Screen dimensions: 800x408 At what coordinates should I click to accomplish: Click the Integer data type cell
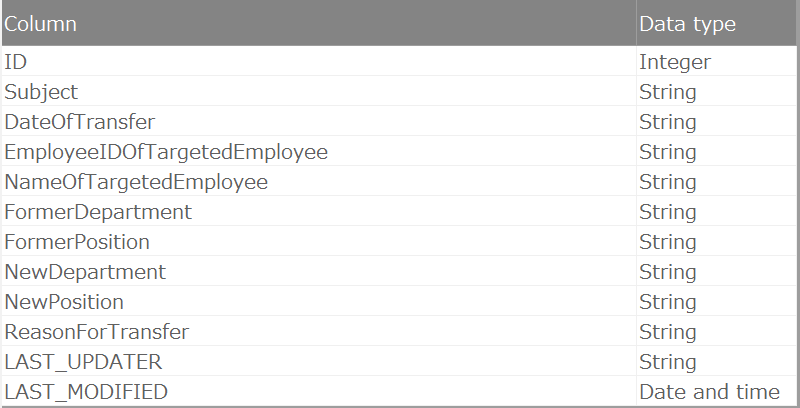(x=675, y=62)
